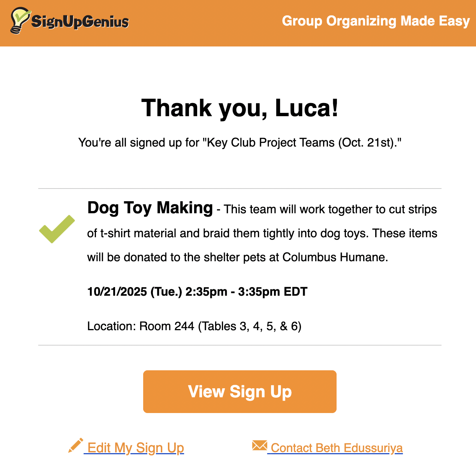The height and width of the screenshot is (461, 476).
Task: Open the Edit My Sign Up link
Action: pos(136,448)
